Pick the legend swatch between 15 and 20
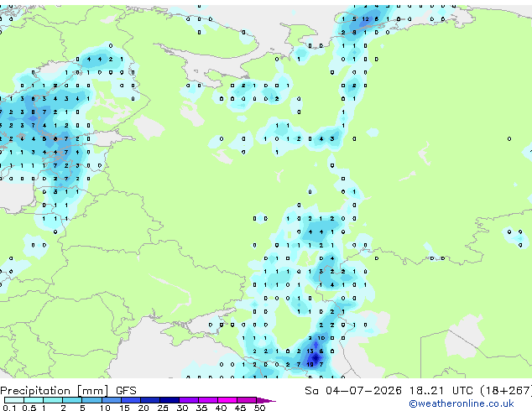This screenshot has height=411, width=532. click(x=131, y=400)
